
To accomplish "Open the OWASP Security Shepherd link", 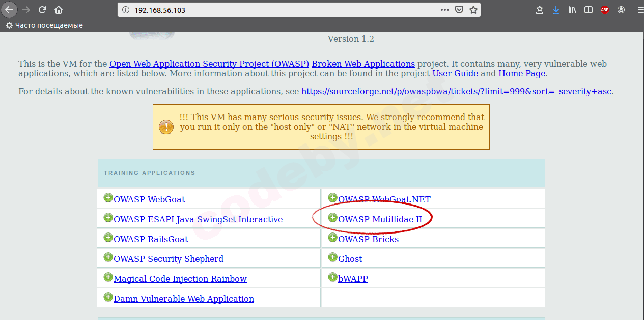I will coord(169,259).
